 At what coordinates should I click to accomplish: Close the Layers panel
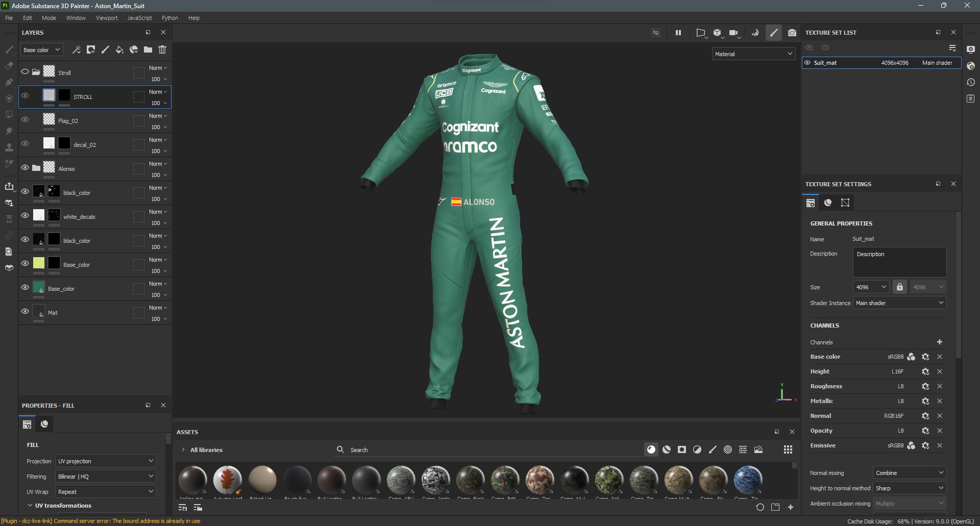[163, 32]
